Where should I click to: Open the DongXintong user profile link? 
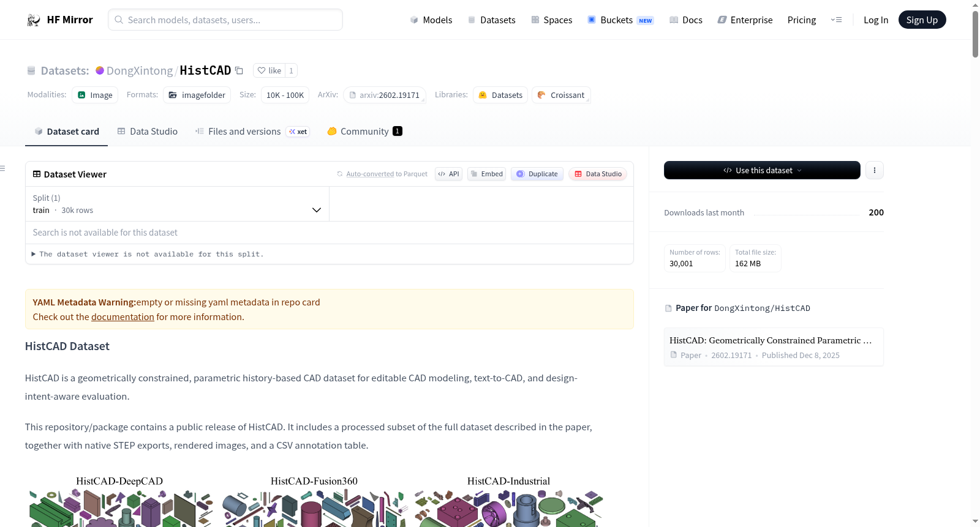(140, 71)
